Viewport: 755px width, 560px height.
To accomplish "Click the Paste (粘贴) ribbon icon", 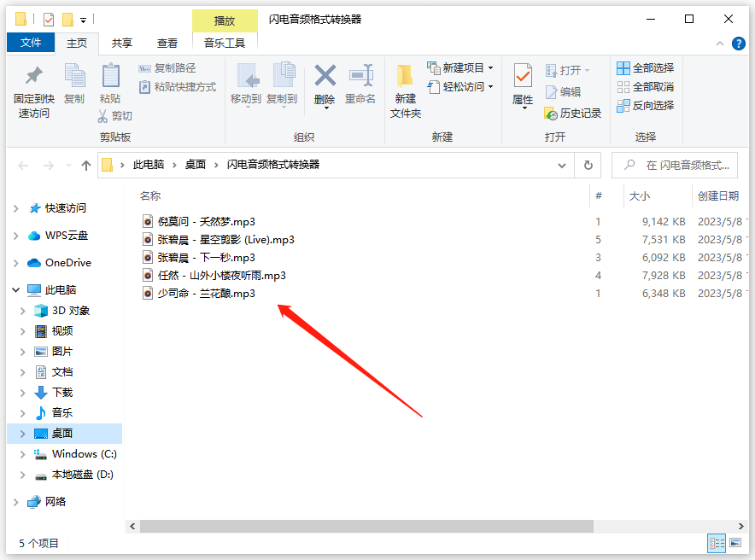I will tap(110, 75).
